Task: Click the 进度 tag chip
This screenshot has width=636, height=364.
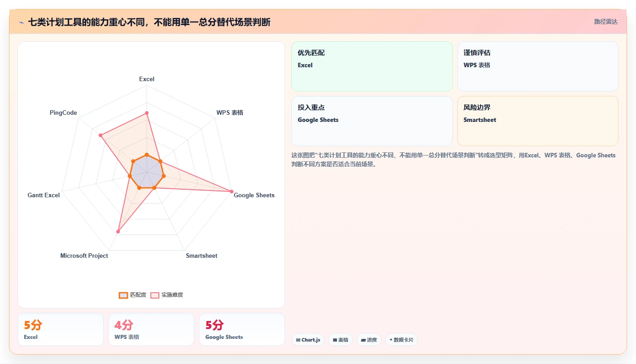Action: click(369, 340)
